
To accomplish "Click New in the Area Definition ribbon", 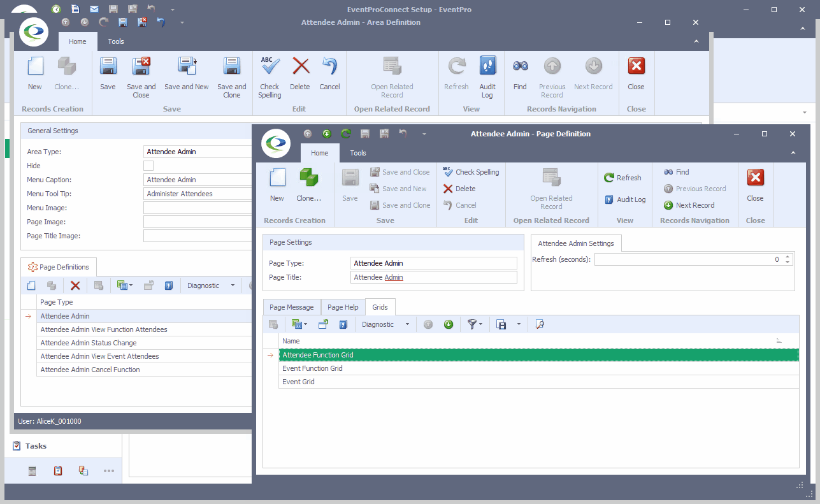I will pyautogui.click(x=35, y=74).
